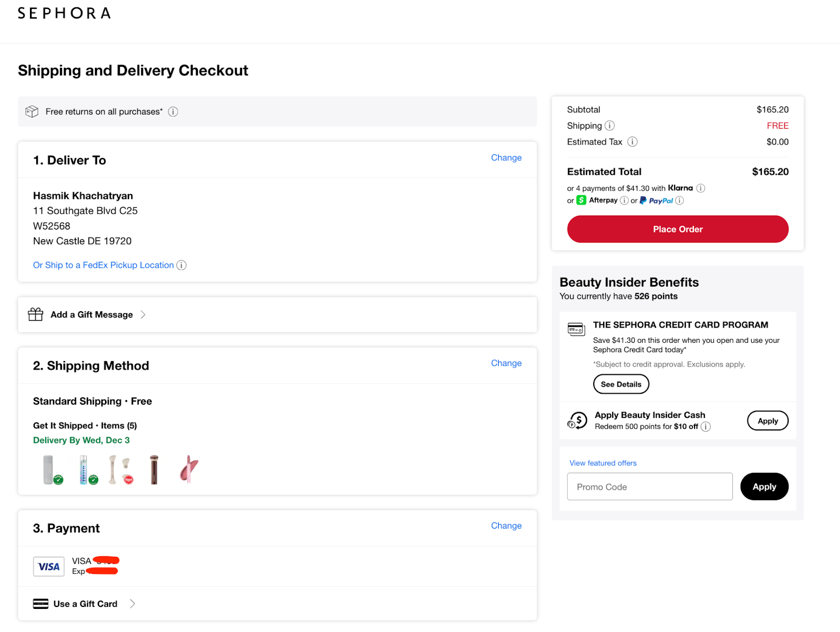Click New Castle DE 19720 line
Image resolution: width=840 pixels, height=632 pixels.
click(82, 241)
